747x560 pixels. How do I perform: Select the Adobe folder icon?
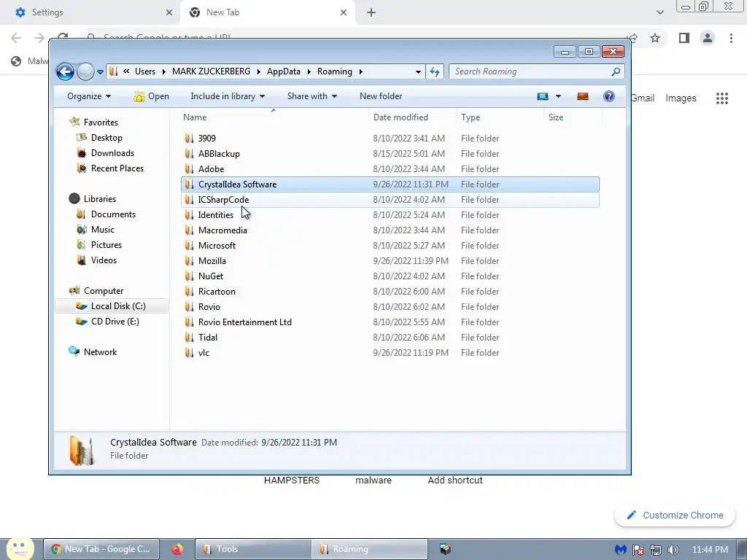point(189,168)
